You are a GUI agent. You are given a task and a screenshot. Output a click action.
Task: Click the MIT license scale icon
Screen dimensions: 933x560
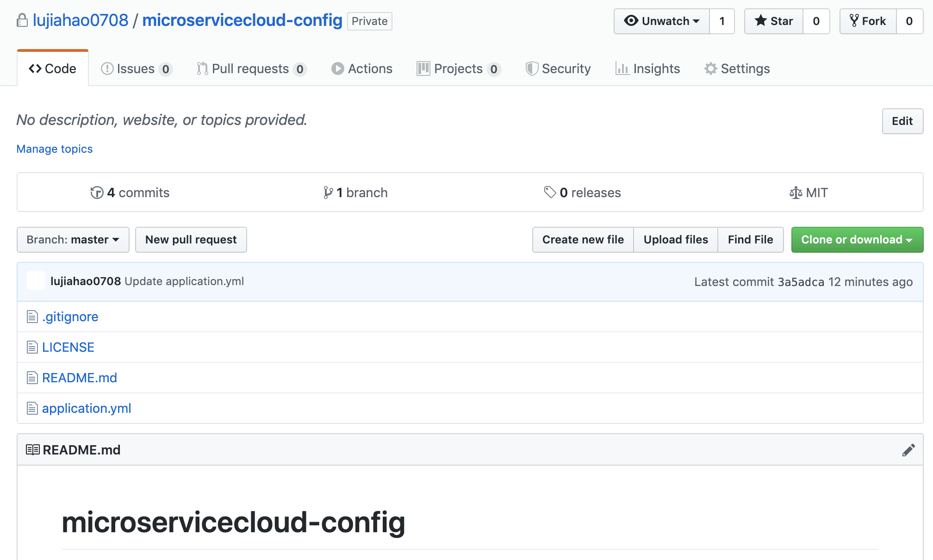click(796, 193)
